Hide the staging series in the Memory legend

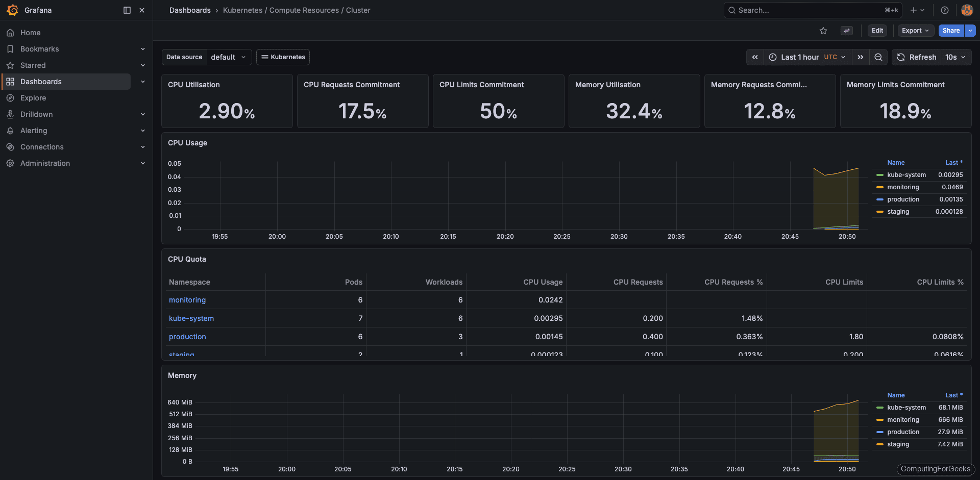pyautogui.click(x=898, y=444)
